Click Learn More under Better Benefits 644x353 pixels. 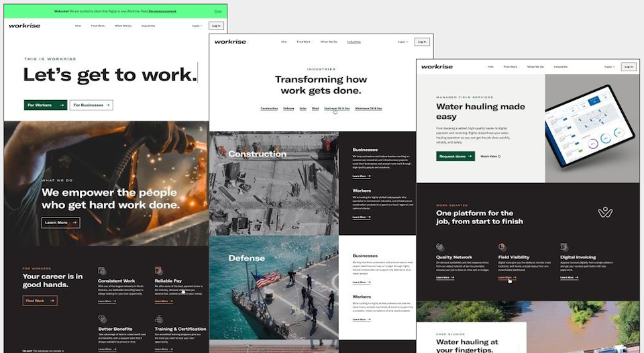tap(107, 349)
